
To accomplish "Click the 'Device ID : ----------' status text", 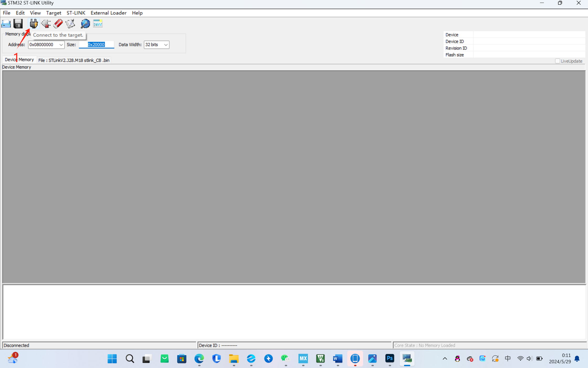I will (x=218, y=345).
